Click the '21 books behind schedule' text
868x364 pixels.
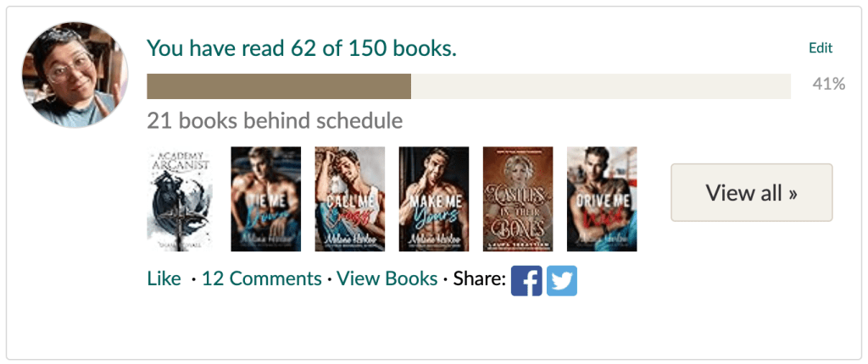pyautogui.click(x=275, y=120)
